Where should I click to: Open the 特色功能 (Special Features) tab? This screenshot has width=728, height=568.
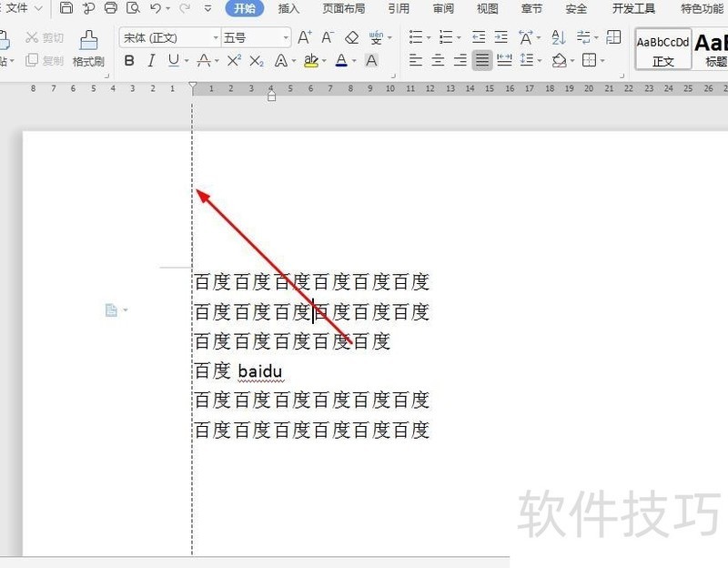702,9
